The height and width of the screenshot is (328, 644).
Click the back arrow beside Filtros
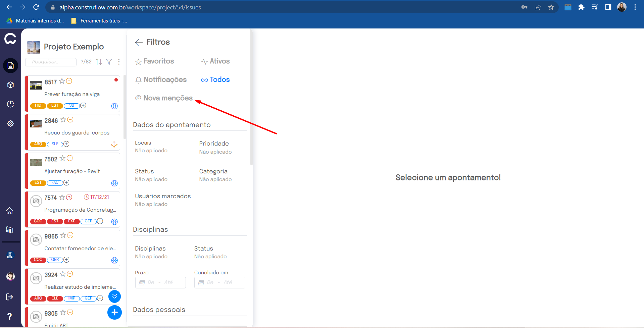(139, 42)
